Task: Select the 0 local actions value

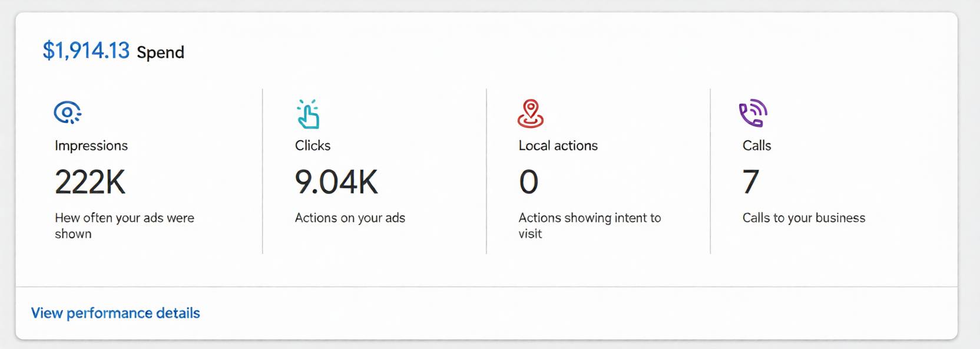Action: point(529,182)
